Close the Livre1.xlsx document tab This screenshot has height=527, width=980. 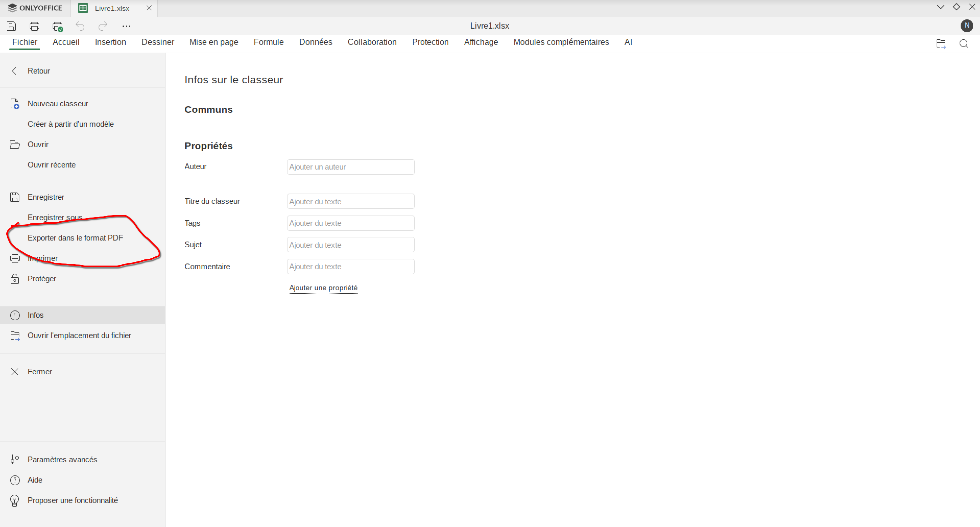(149, 8)
